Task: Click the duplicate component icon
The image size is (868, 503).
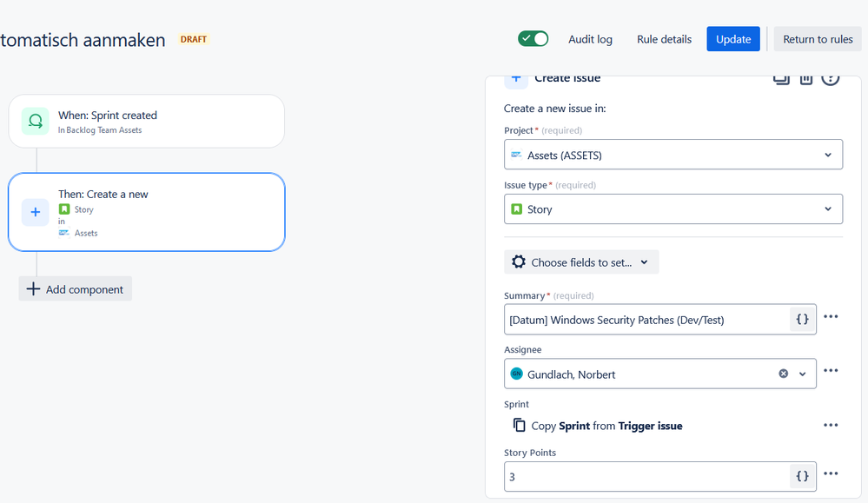Action: (781, 79)
